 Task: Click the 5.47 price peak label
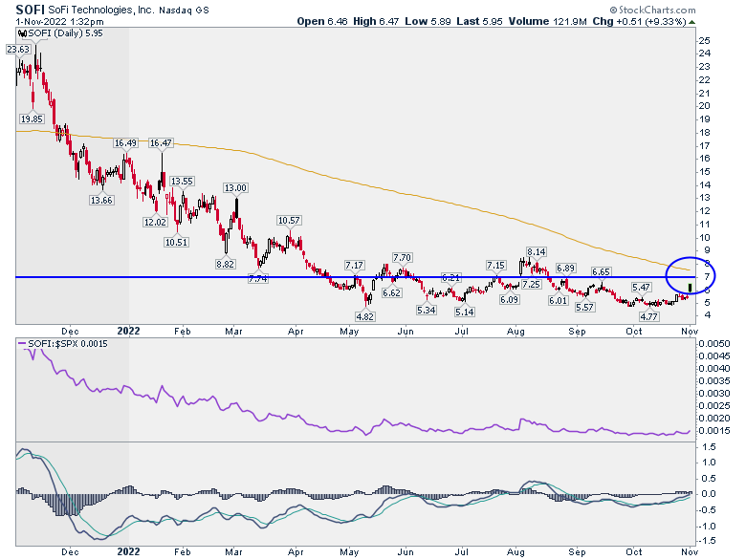(x=641, y=287)
